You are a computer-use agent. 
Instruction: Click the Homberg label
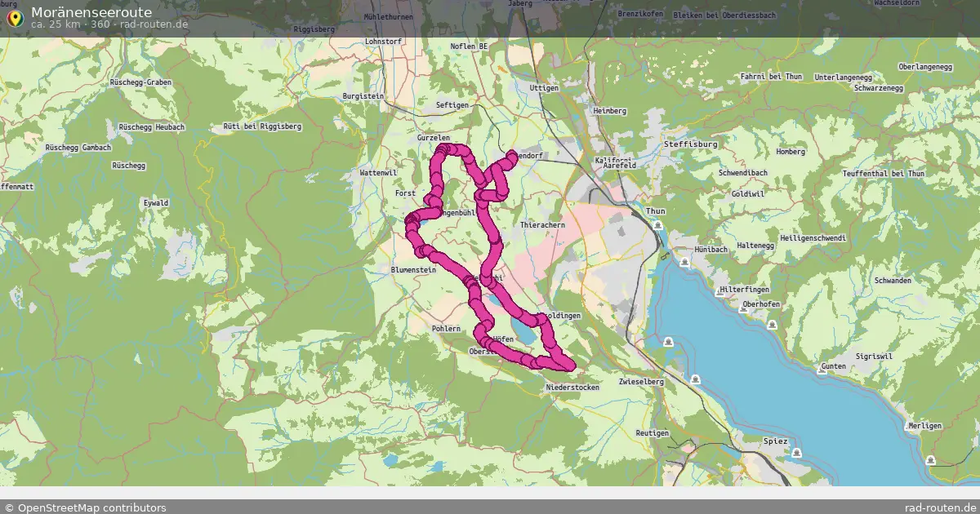coord(791,151)
